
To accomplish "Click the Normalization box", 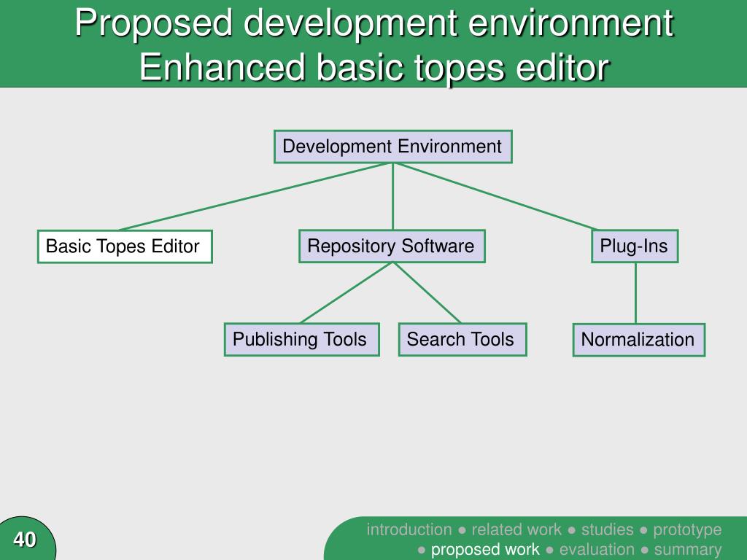I will click(x=639, y=340).
